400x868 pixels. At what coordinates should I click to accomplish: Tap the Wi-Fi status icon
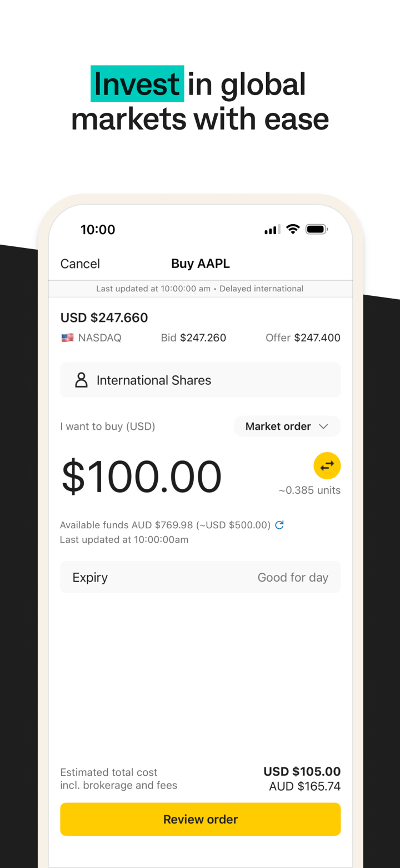(293, 229)
